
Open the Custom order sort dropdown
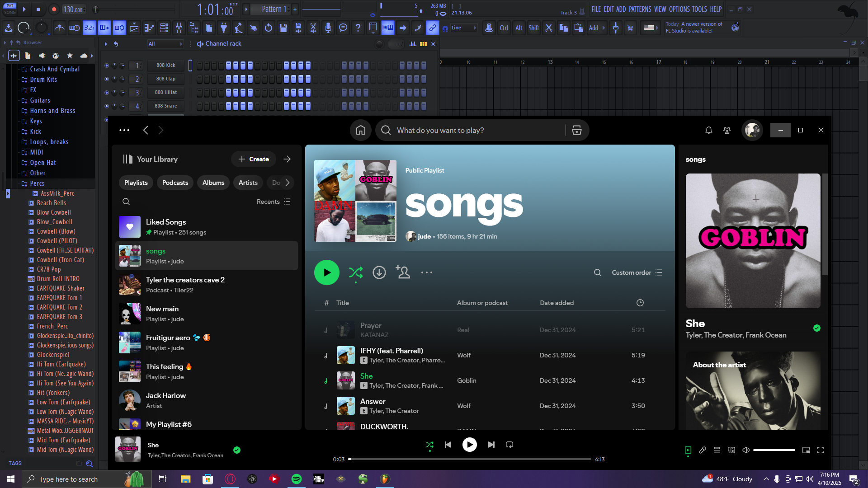tap(637, 272)
